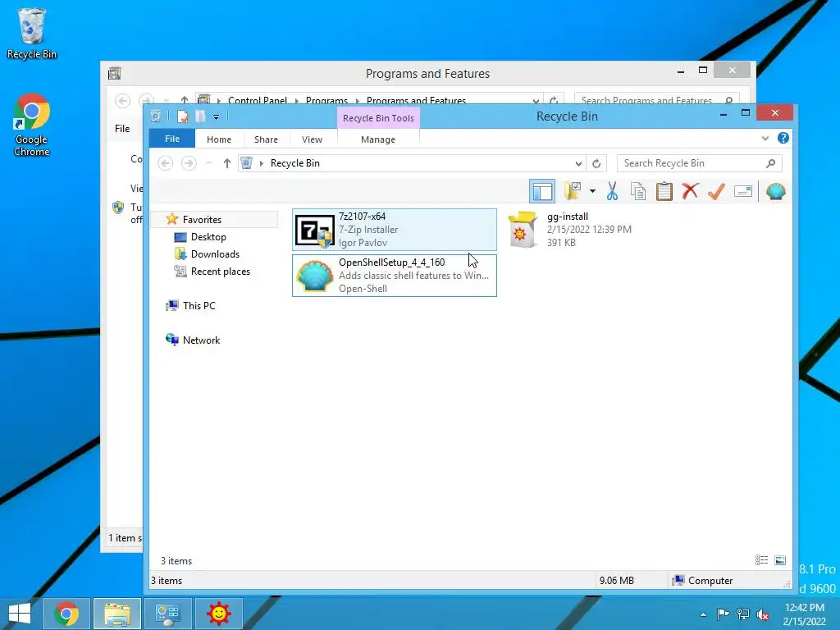Click File menu in Programs and Features

click(122, 129)
